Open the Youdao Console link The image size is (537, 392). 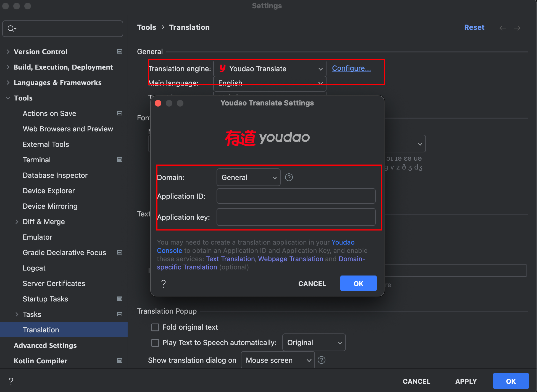(343, 242)
